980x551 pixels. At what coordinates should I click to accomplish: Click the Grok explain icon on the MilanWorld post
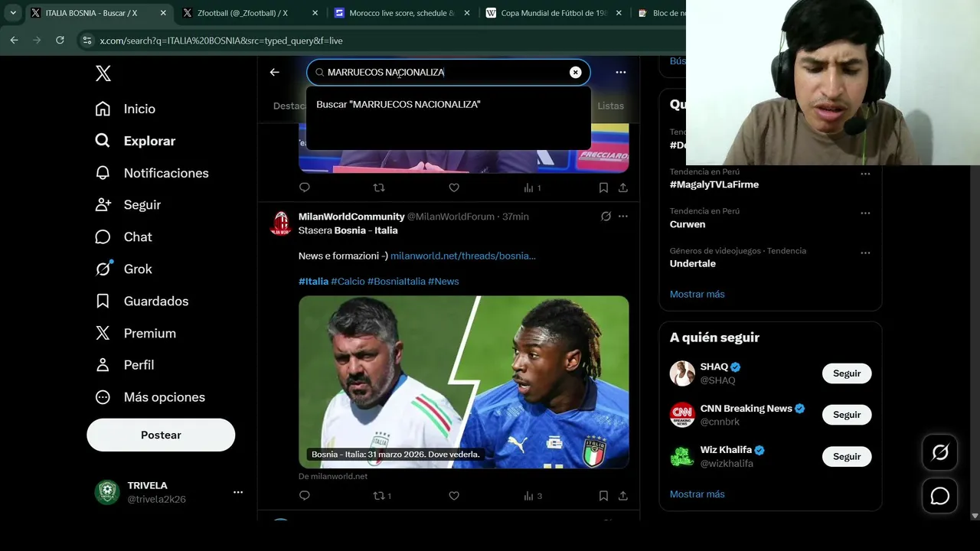pos(606,217)
